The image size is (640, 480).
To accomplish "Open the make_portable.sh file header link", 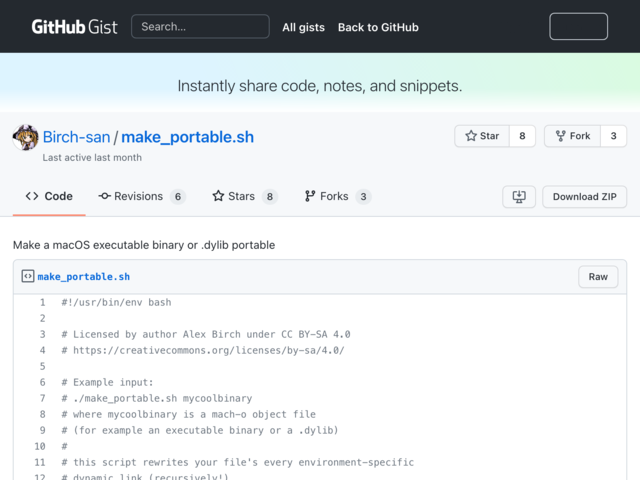I will tap(84, 277).
